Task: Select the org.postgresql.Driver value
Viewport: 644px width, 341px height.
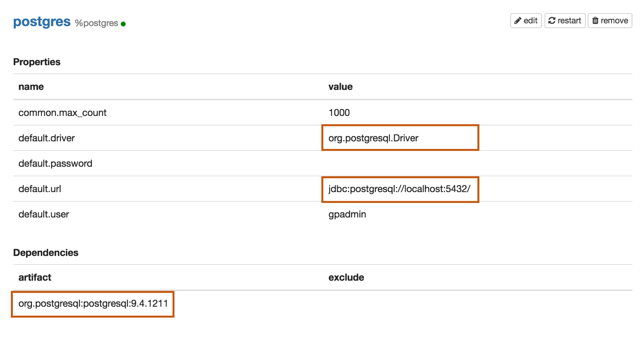Action: coord(373,138)
